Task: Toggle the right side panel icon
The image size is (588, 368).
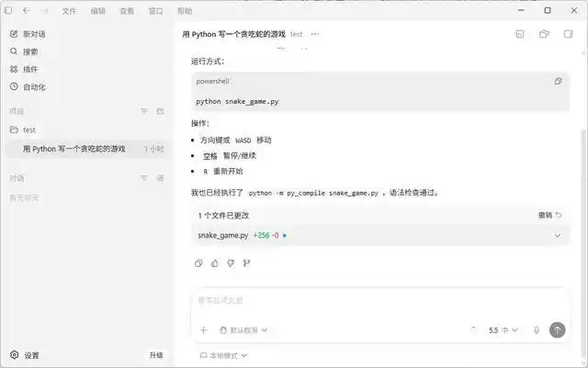Action: [x=569, y=34]
